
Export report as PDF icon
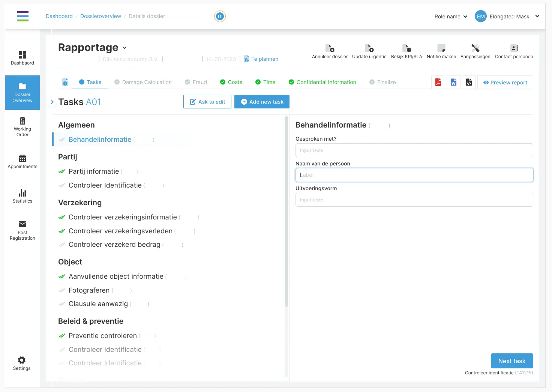pyautogui.click(x=438, y=82)
